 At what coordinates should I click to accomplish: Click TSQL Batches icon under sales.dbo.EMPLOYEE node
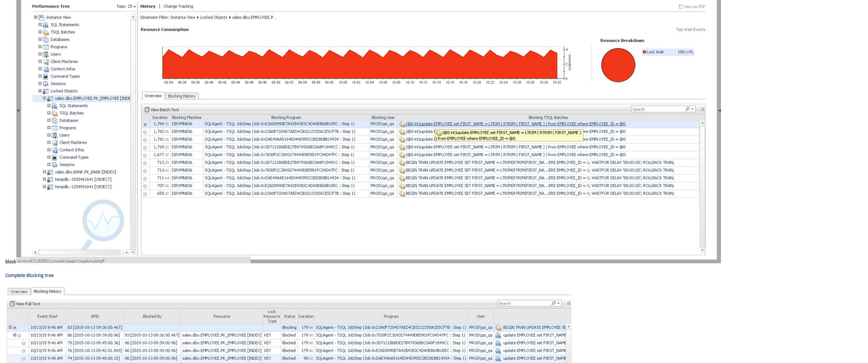coord(55,113)
